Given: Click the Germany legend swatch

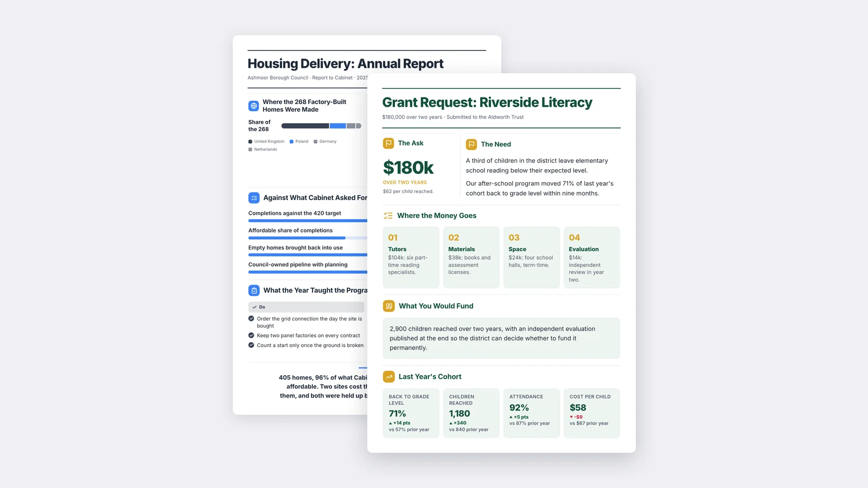Looking at the screenshot, I should click(x=315, y=142).
